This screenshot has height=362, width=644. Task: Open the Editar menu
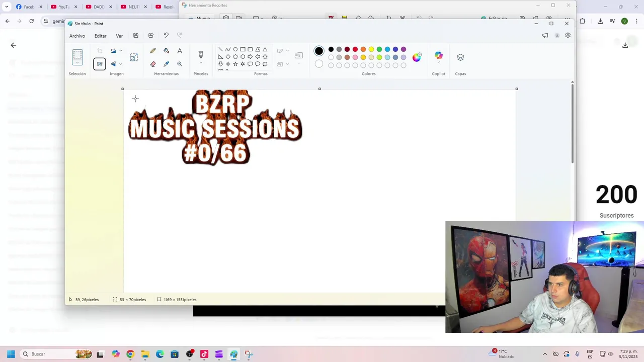click(x=100, y=36)
